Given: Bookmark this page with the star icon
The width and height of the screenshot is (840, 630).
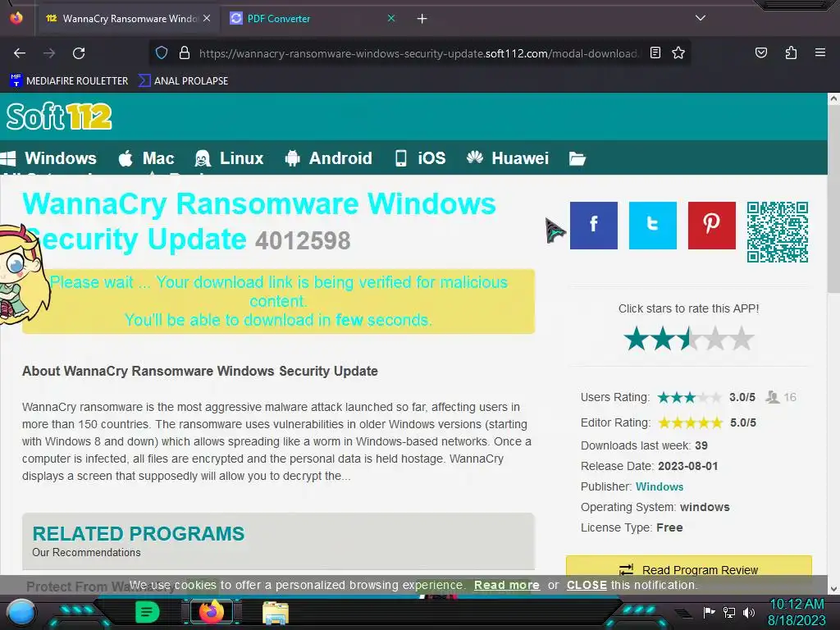Looking at the screenshot, I should coord(678,52).
